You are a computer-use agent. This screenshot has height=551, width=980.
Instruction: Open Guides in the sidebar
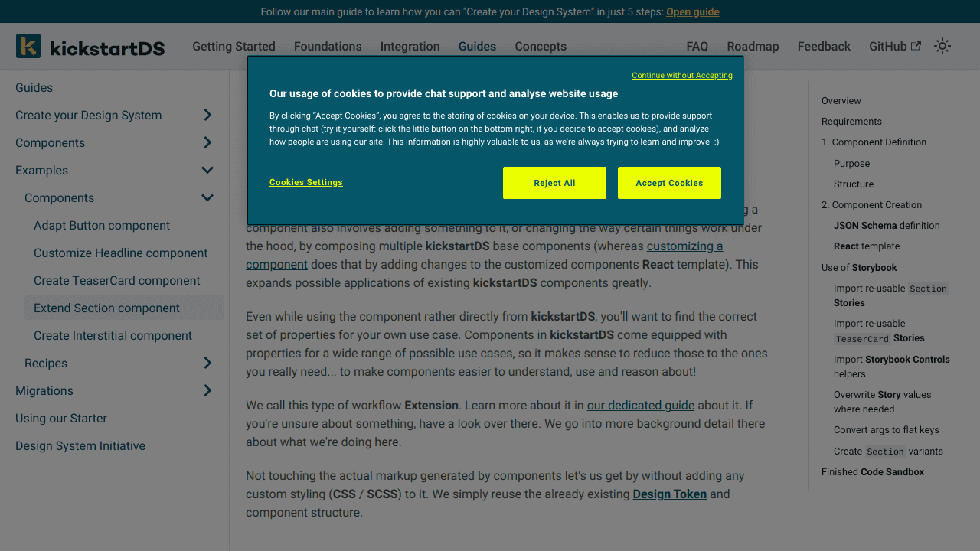tap(34, 87)
